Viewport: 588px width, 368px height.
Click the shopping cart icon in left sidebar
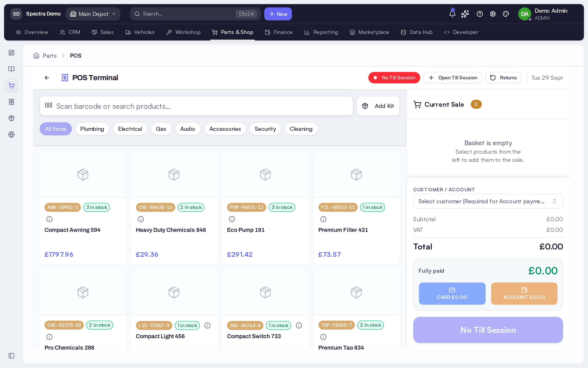(11, 85)
